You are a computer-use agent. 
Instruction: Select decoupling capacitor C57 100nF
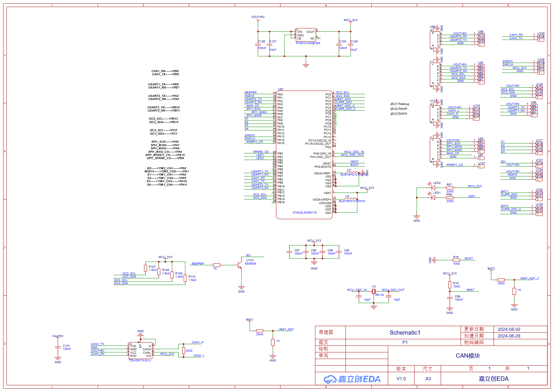point(289,252)
